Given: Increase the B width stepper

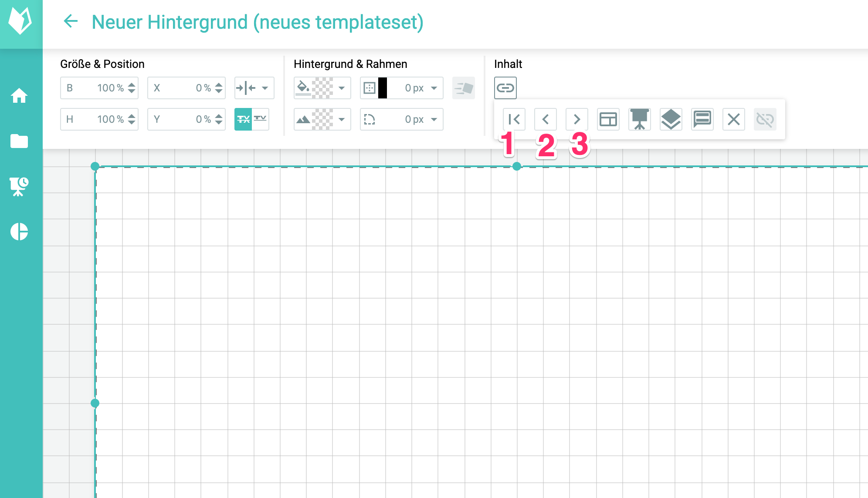Looking at the screenshot, I should pyautogui.click(x=132, y=84).
